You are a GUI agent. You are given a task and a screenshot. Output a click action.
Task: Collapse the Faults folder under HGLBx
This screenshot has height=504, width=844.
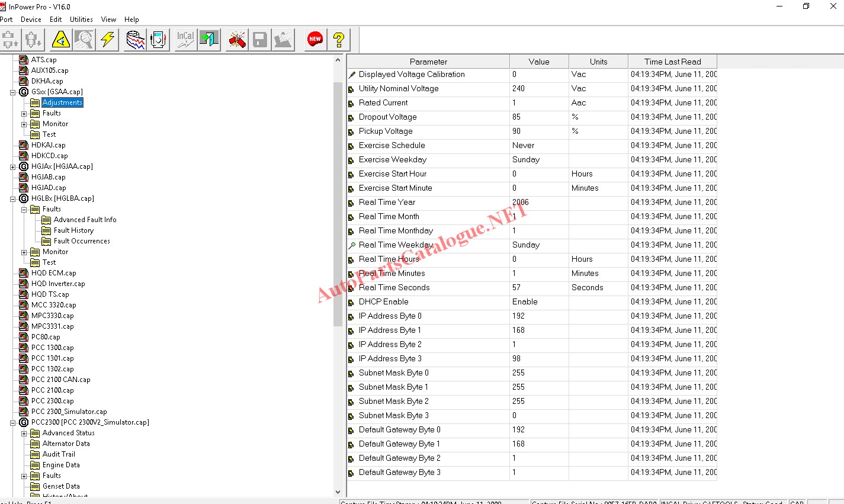point(24,210)
